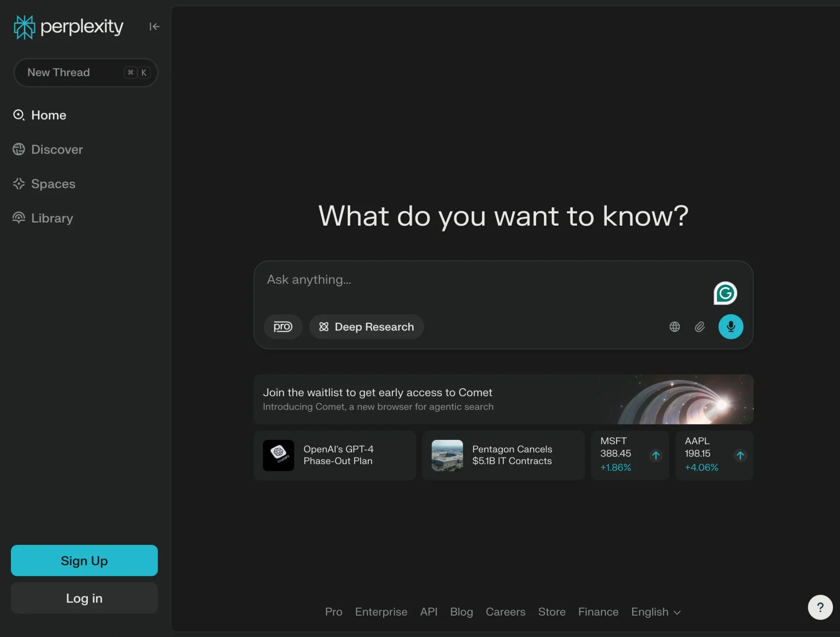This screenshot has width=840, height=637.
Task: Open help with the question mark icon
Action: pos(820,607)
